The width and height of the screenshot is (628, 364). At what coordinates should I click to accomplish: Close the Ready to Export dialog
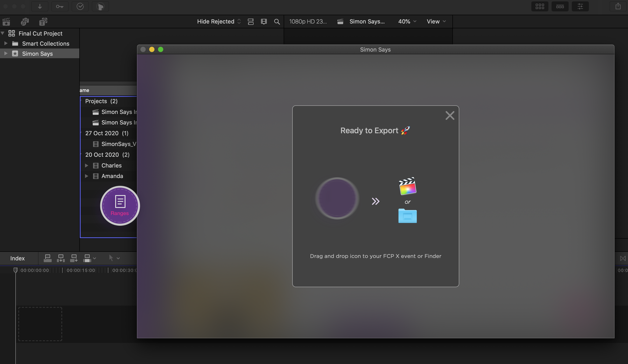[450, 115]
